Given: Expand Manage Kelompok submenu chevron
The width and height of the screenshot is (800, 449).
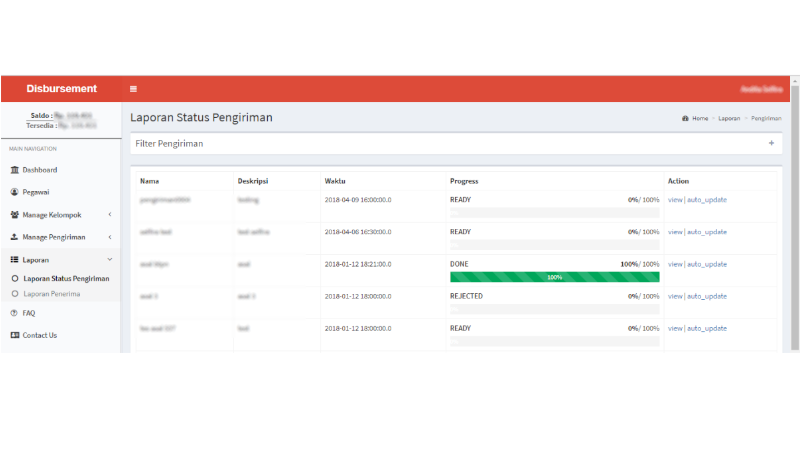Looking at the screenshot, I should [110, 215].
